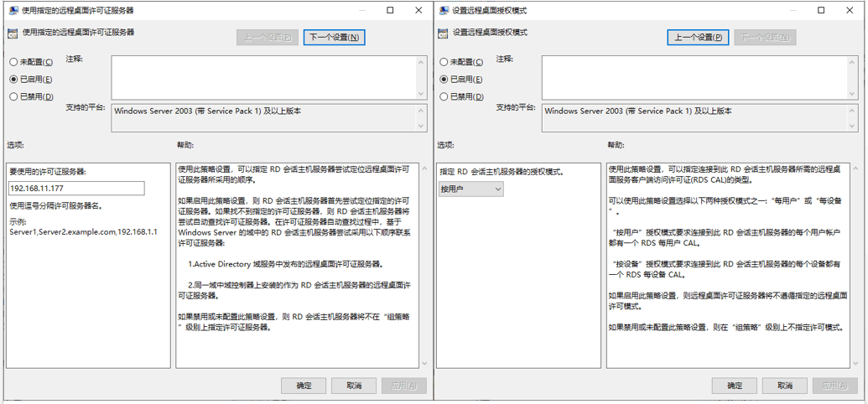Click the license server field containing 192.168.11.177
Screen dimensions: 868x404
point(76,188)
